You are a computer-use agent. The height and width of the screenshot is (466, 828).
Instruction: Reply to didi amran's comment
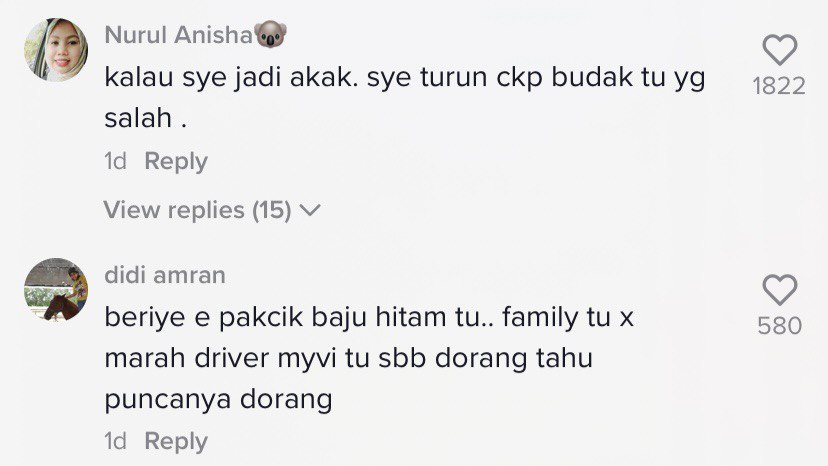click(x=176, y=441)
